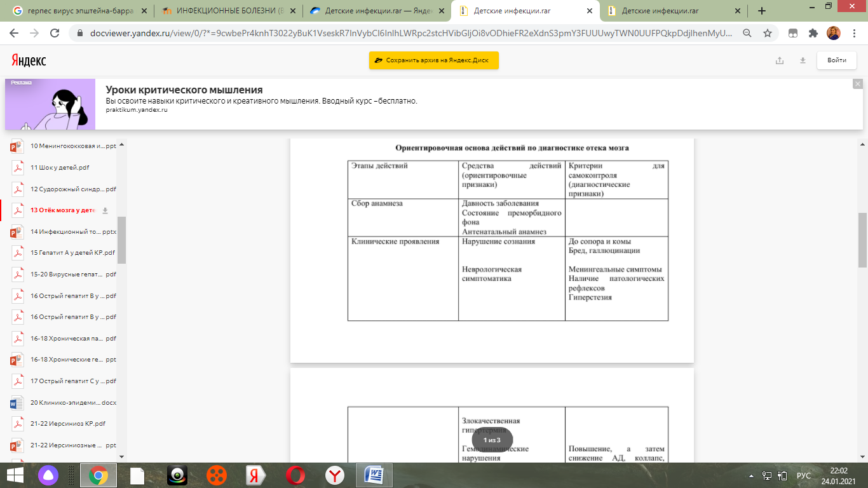The width and height of the screenshot is (868, 488).
Task: Bookmark this page with the star icon
Action: pyautogui.click(x=768, y=33)
